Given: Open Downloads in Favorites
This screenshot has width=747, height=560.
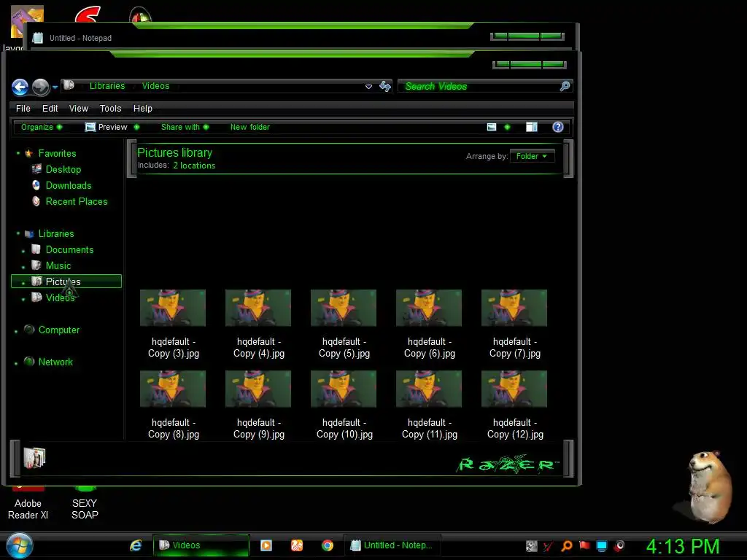Looking at the screenshot, I should click(x=69, y=186).
